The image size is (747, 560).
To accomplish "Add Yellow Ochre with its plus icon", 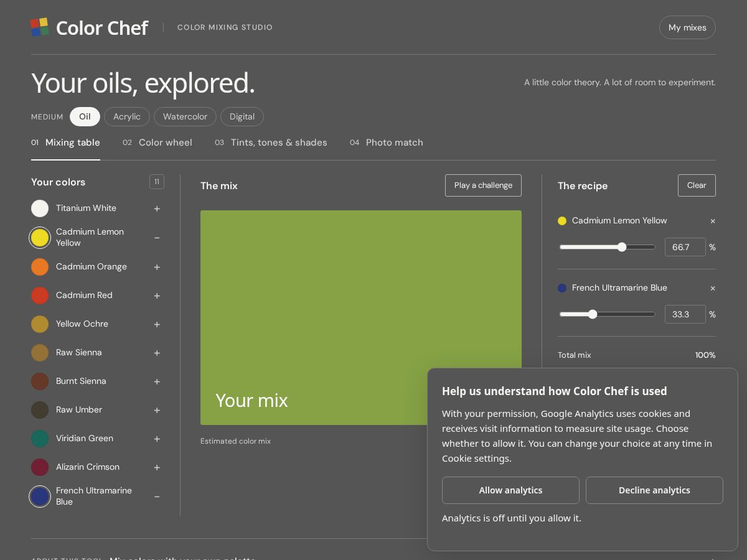I will point(157,324).
